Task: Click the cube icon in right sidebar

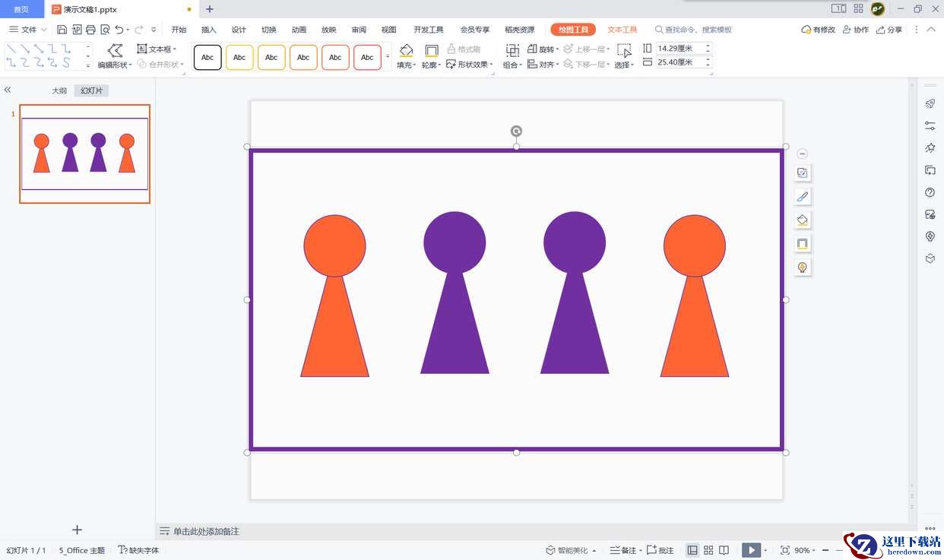Action: click(930, 258)
